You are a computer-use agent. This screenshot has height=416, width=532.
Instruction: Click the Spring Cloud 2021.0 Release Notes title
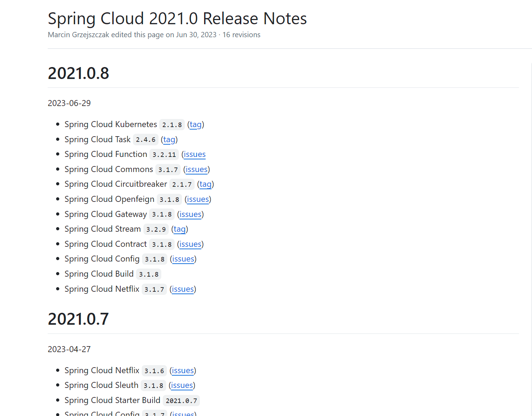[x=177, y=19]
